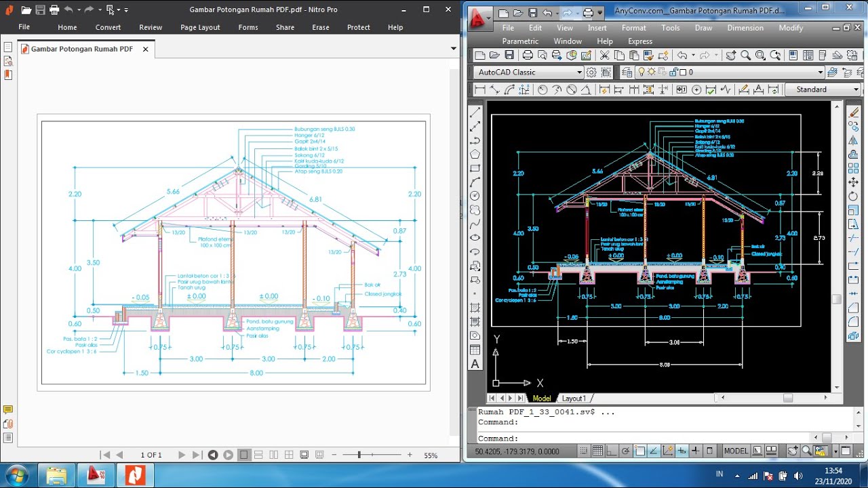Click the Plot (print) icon in AutoCAD toolbar
The image size is (868, 488).
pos(528,55)
